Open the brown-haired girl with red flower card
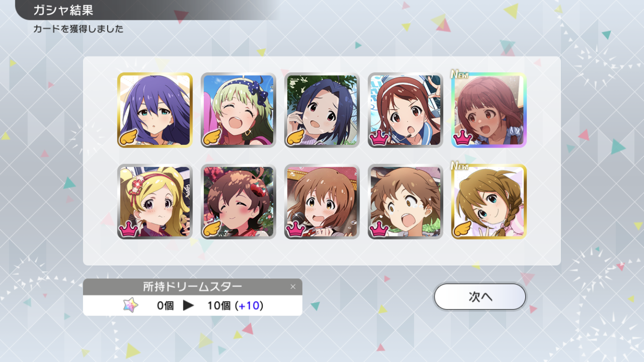 (238, 202)
